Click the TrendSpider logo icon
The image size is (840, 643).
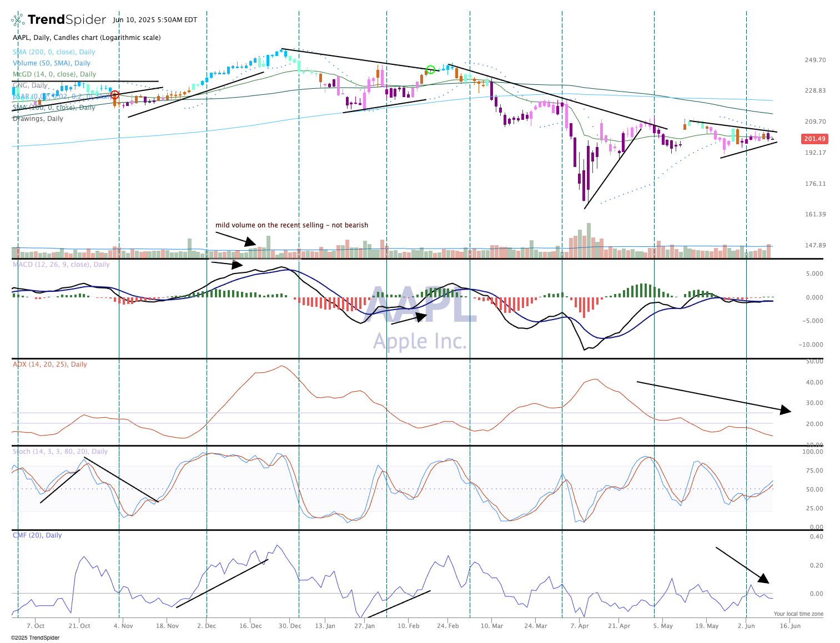pyautogui.click(x=18, y=21)
